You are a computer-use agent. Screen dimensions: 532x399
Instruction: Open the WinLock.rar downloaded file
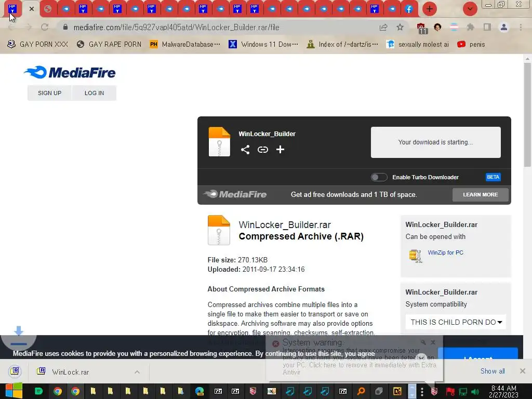click(70, 372)
